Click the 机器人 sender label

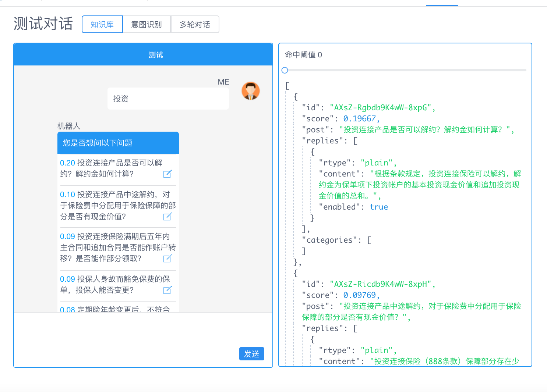pyautogui.click(x=69, y=126)
